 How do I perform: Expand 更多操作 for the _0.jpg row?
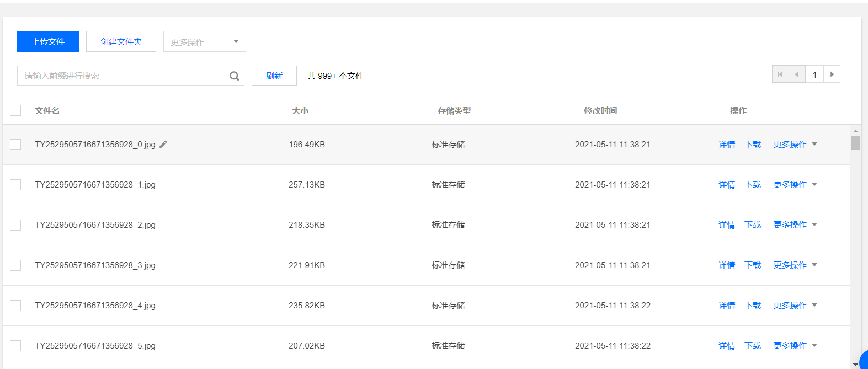tap(795, 145)
